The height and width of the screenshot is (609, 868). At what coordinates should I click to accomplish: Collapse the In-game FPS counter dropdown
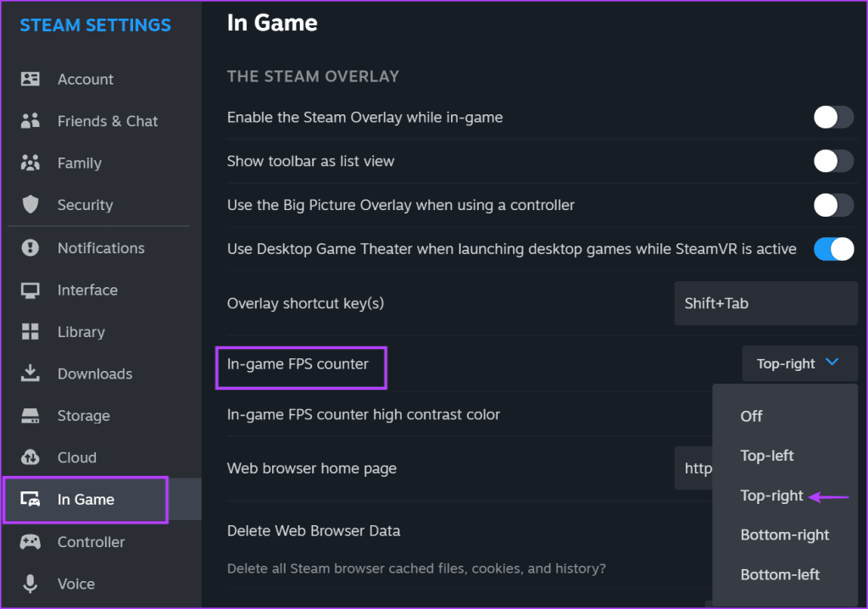point(798,363)
